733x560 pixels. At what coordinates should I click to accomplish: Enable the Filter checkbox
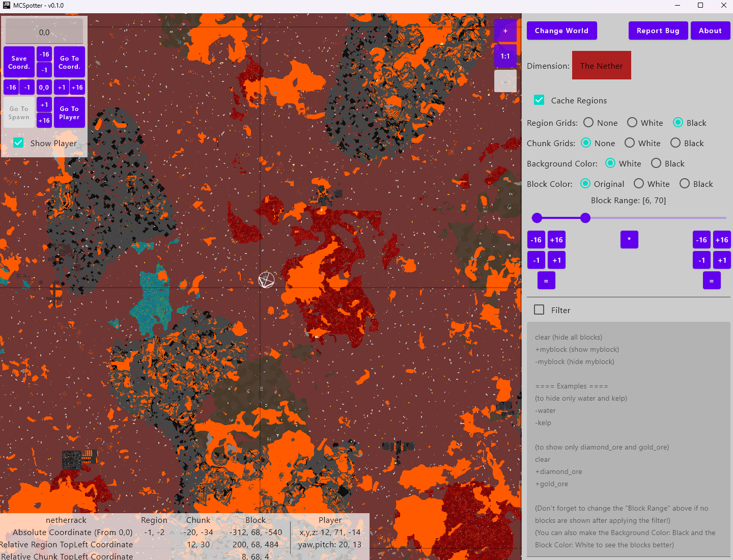point(539,310)
